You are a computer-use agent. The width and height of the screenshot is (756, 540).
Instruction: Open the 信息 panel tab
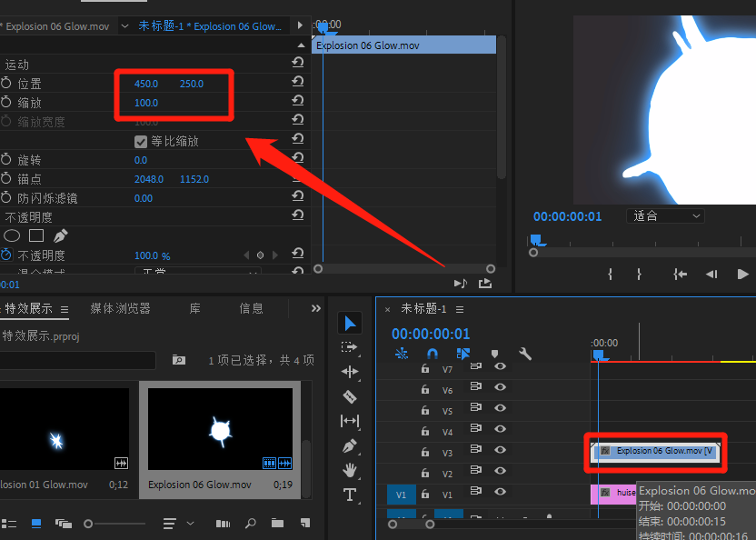coord(252,309)
